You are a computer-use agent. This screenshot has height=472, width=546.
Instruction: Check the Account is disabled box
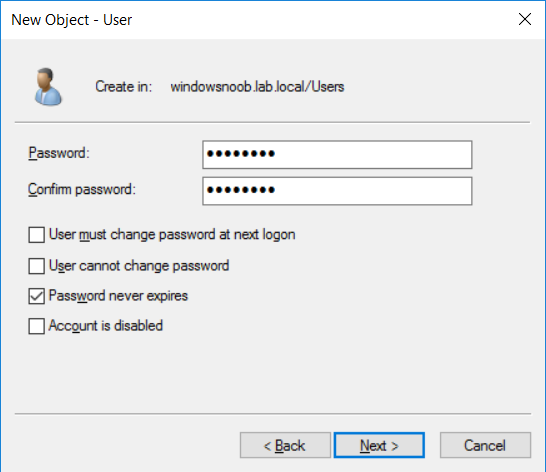(37, 326)
